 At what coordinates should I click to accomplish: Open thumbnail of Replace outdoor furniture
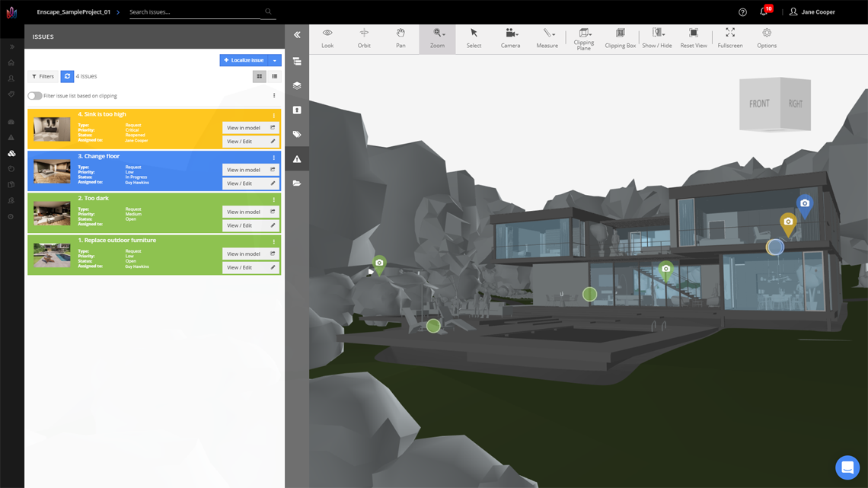(52, 256)
